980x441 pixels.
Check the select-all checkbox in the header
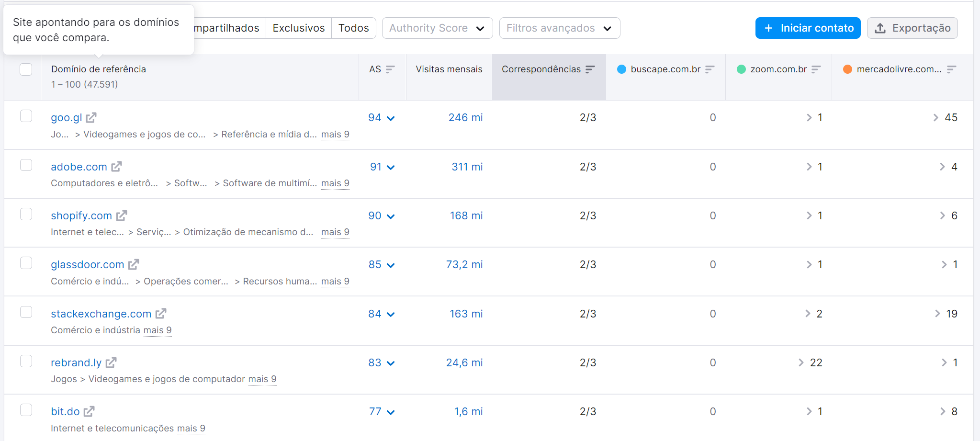pyautogui.click(x=26, y=69)
